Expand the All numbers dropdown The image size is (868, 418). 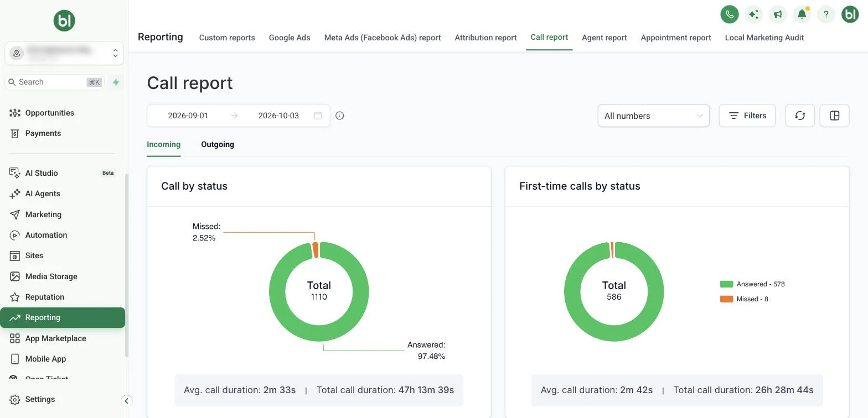[653, 116]
